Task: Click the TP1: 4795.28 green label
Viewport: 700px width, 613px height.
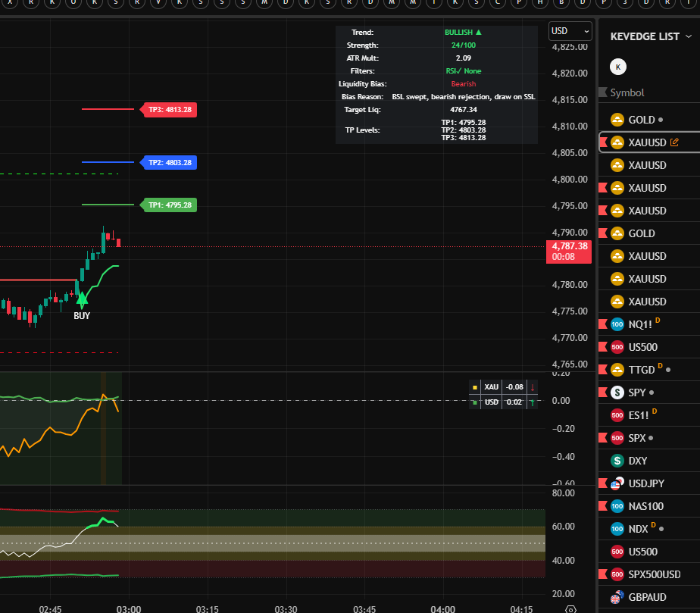Action: click(169, 205)
